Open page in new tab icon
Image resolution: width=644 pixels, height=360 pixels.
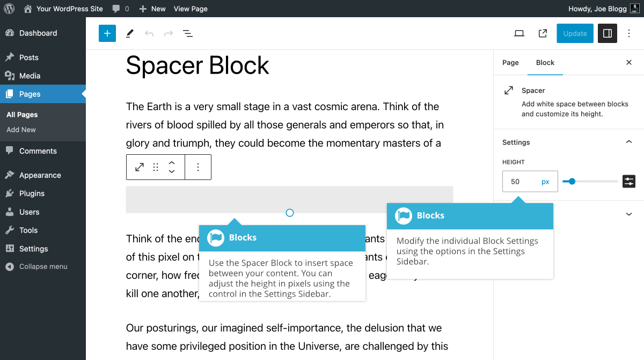click(x=543, y=33)
